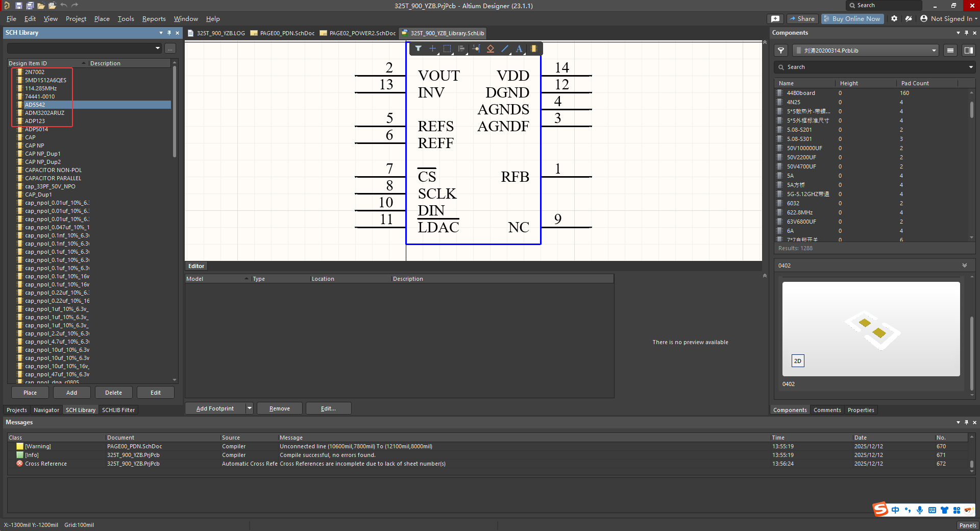Open the SCHLIB Filter panel tab
980x531 pixels.
click(x=118, y=410)
